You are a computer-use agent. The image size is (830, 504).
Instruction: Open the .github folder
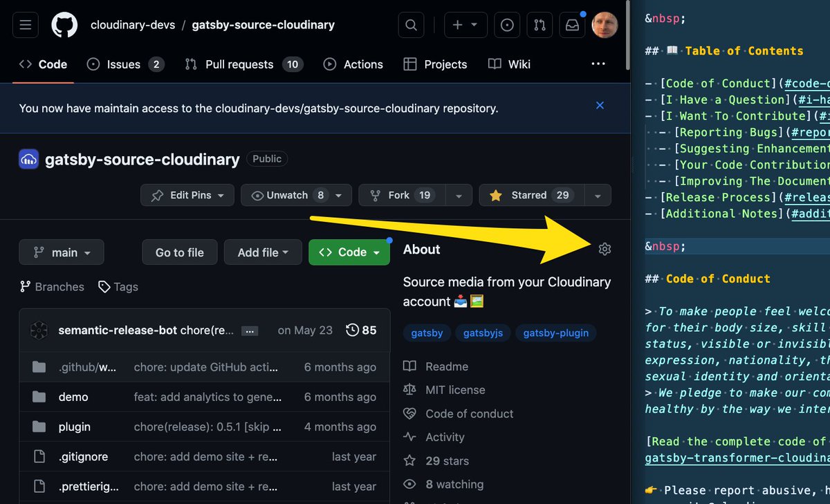coord(87,367)
